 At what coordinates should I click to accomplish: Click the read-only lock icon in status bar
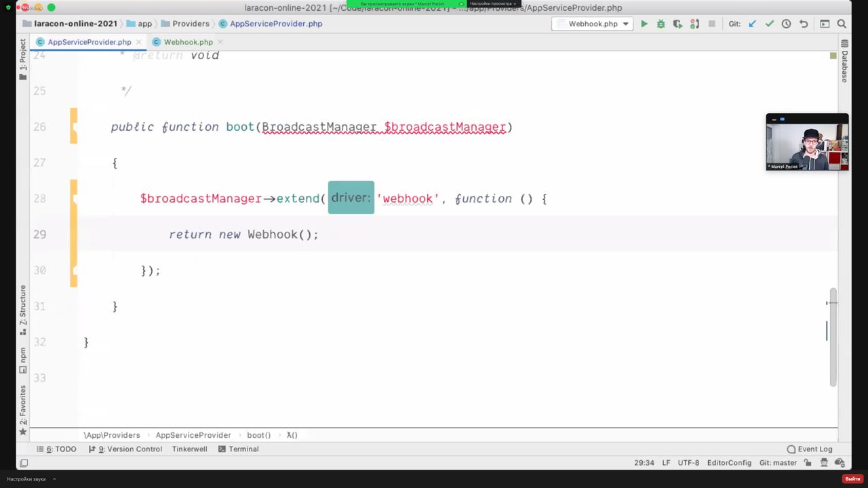[808, 463]
